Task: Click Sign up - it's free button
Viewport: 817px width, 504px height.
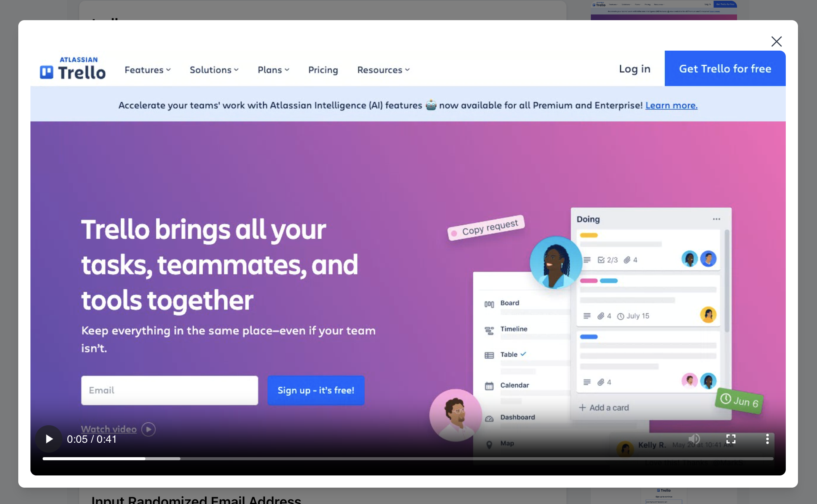Action: (316, 390)
